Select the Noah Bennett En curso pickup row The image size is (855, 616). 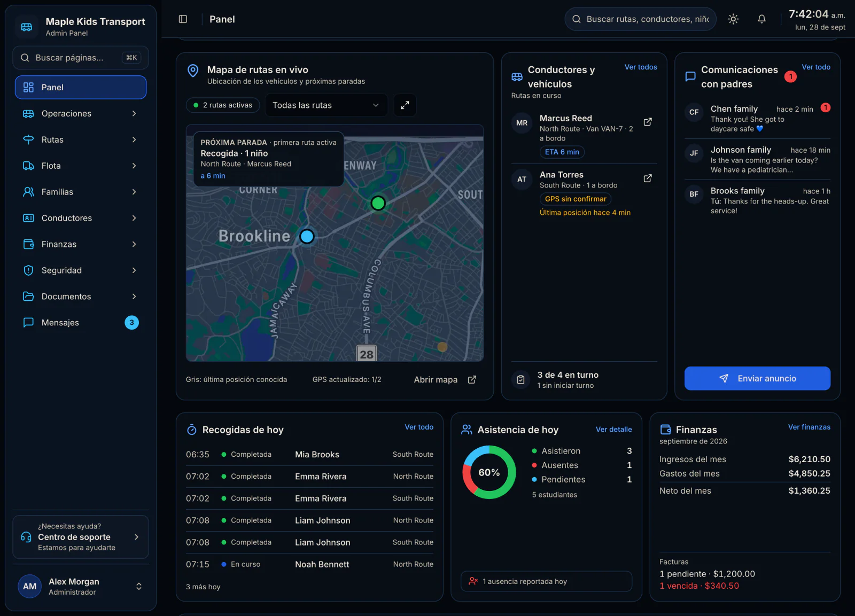pos(309,564)
